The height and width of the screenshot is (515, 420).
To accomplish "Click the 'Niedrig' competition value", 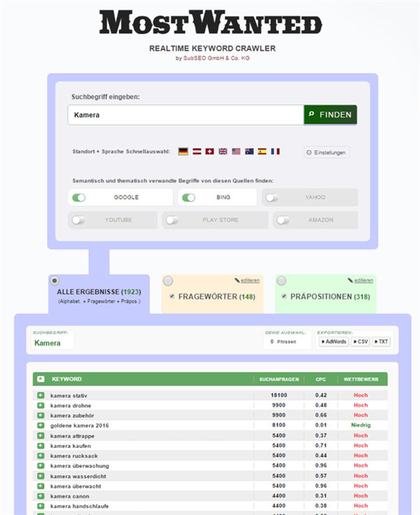I will click(361, 425).
